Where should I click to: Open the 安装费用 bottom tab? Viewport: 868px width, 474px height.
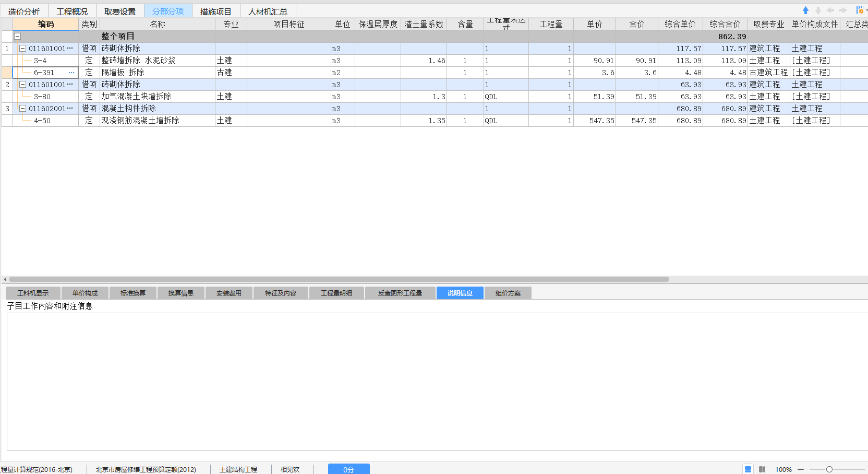(229, 293)
